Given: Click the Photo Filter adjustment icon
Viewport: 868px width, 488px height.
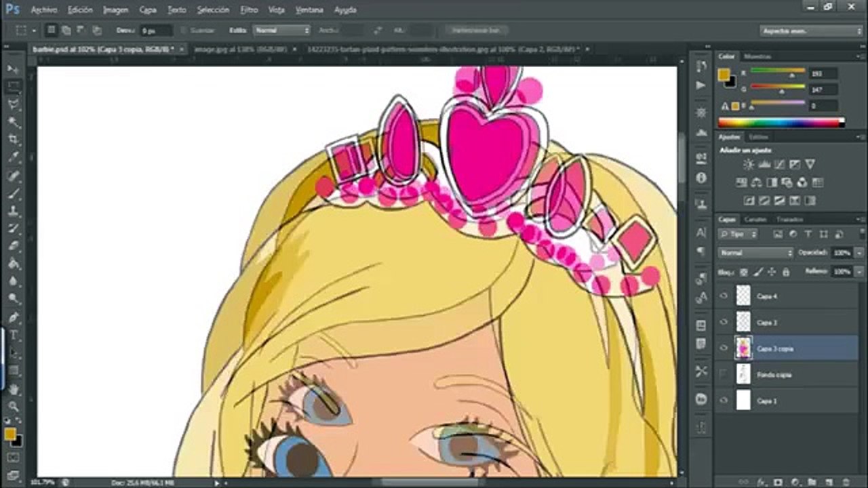Looking at the screenshot, I should coord(787,182).
